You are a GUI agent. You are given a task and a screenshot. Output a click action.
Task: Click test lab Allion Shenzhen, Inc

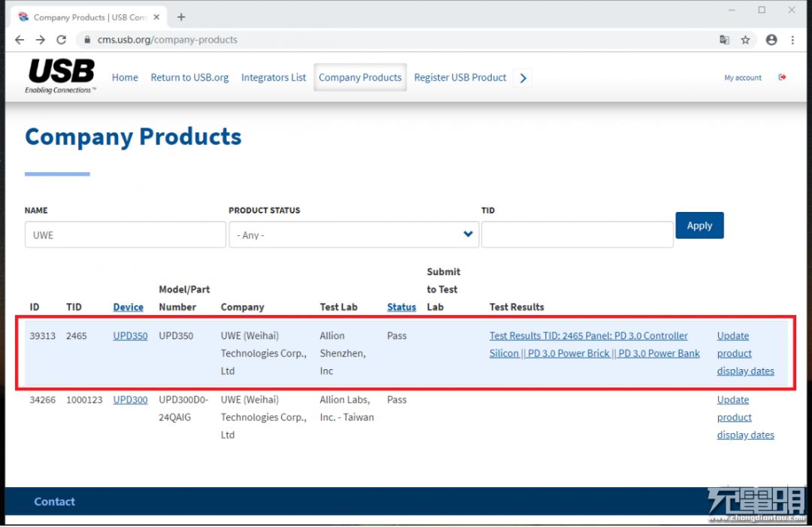pyautogui.click(x=343, y=353)
